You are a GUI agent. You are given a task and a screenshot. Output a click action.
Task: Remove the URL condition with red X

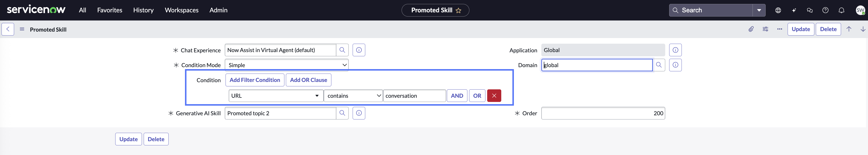494,96
